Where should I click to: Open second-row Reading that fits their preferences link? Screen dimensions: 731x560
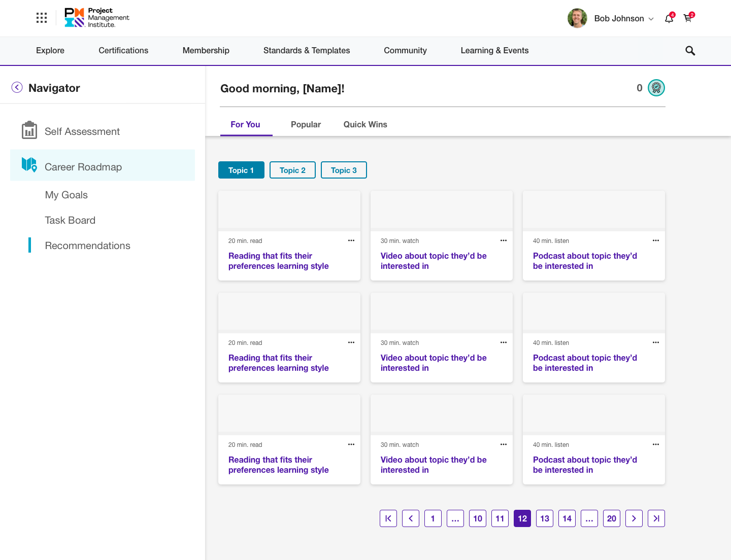(279, 363)
